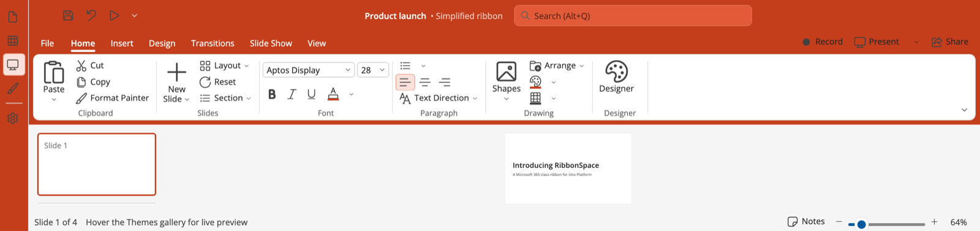Open the pen icon in the left rail
Image resolution: width=980 pixels, height=231 pixels.
click(x=13, y=88)
